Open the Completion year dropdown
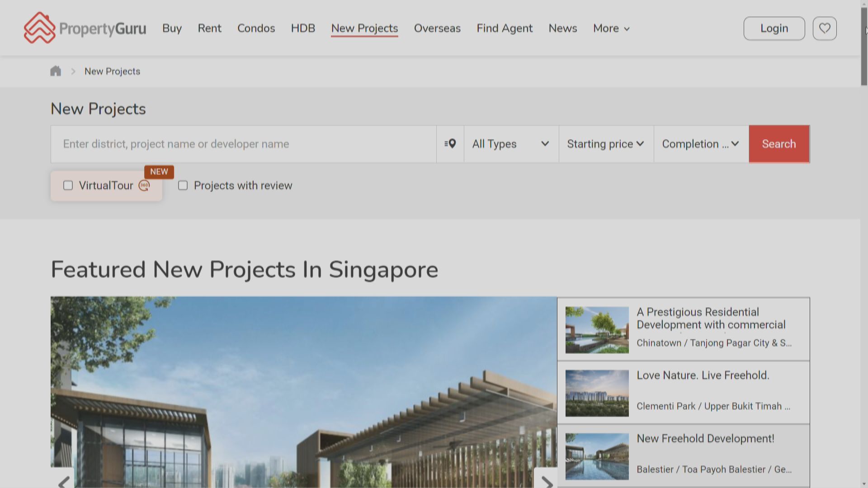The image size is (868, 488). pyautogui.click(x=701, y=144)
